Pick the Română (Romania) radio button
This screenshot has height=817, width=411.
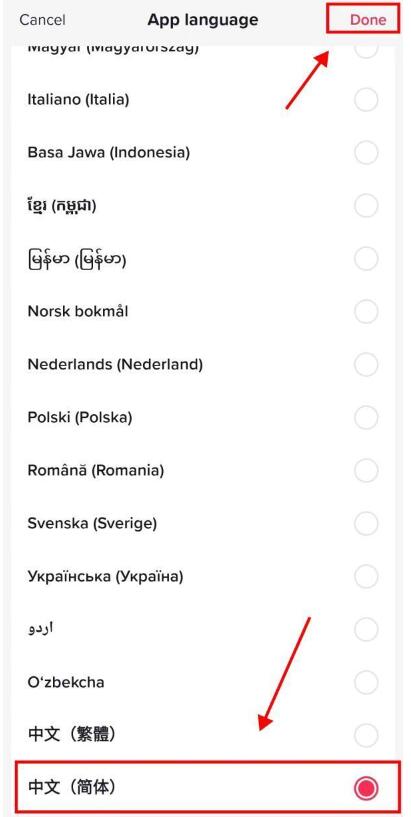366,471
